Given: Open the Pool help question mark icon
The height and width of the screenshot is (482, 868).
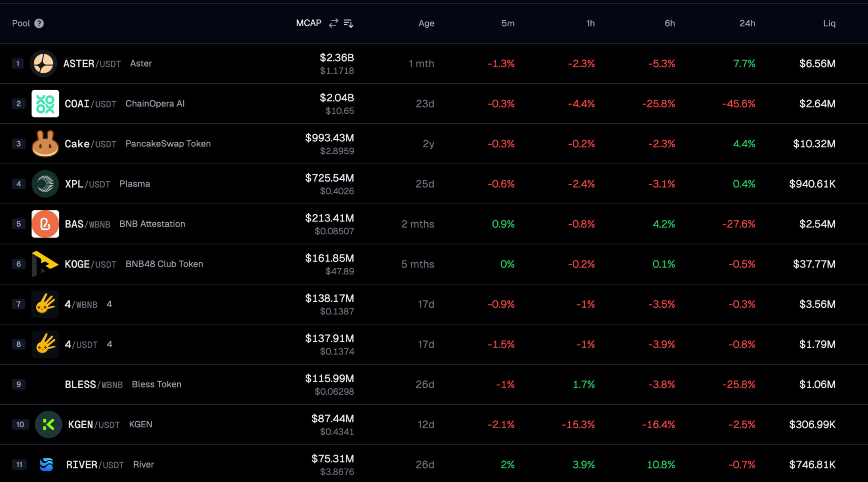Looking at the screenshot, I should (x=39, y=23).
